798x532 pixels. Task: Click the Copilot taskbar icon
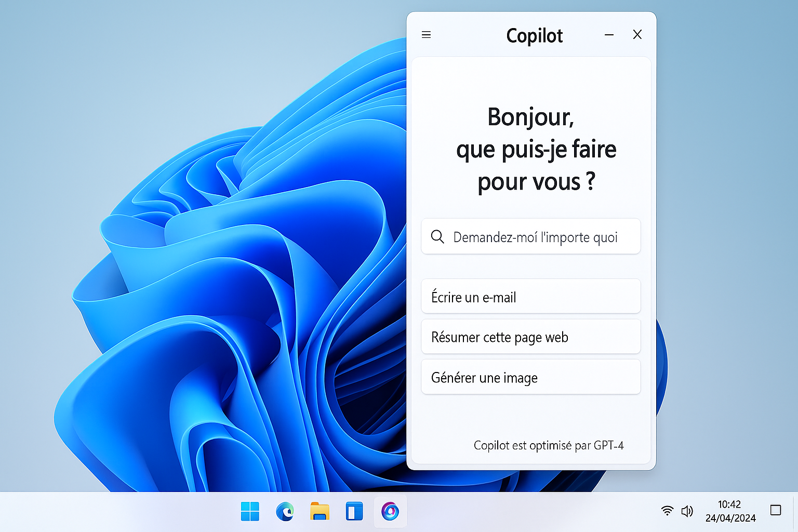pyautogui.click(x=390, y=512)
